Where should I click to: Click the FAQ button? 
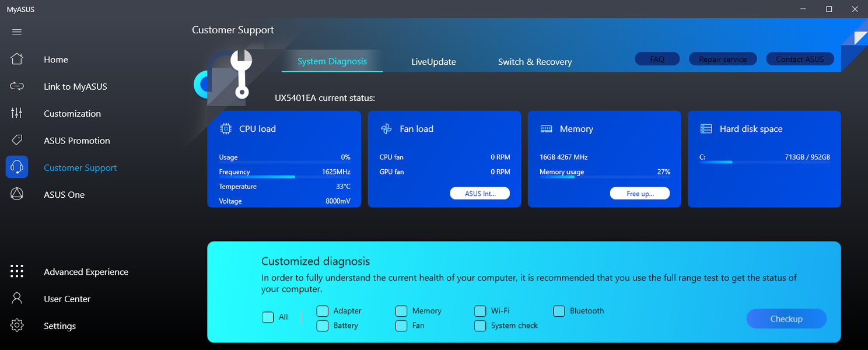tap(657, 59)
